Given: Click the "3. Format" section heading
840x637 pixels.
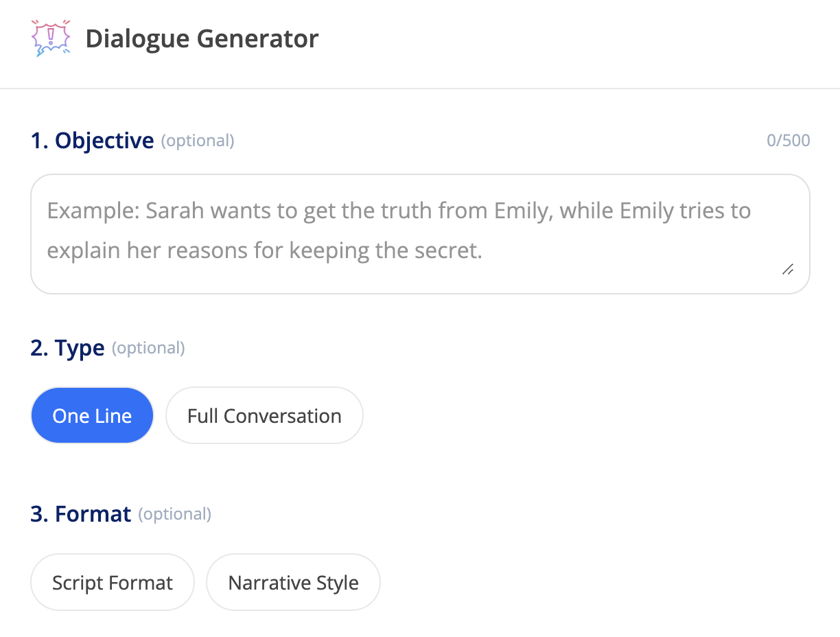Looking at the screenshot, I should coord(80,513).
